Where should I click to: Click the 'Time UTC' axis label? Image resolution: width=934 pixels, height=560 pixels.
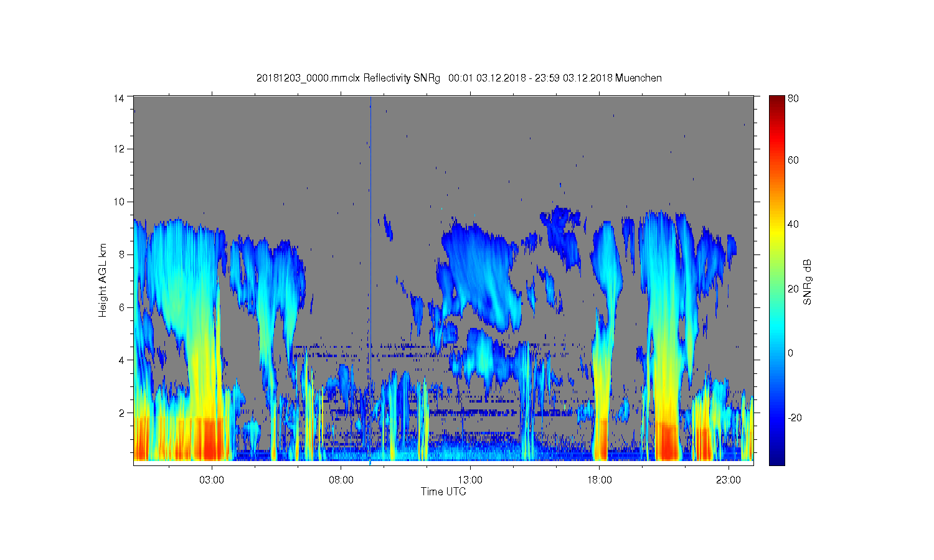click(443, 492)
